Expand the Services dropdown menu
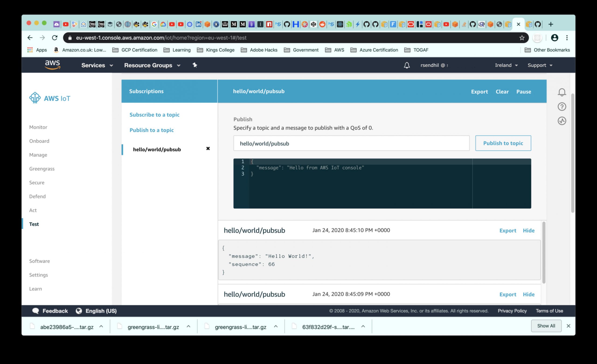 tap(97, 65)
